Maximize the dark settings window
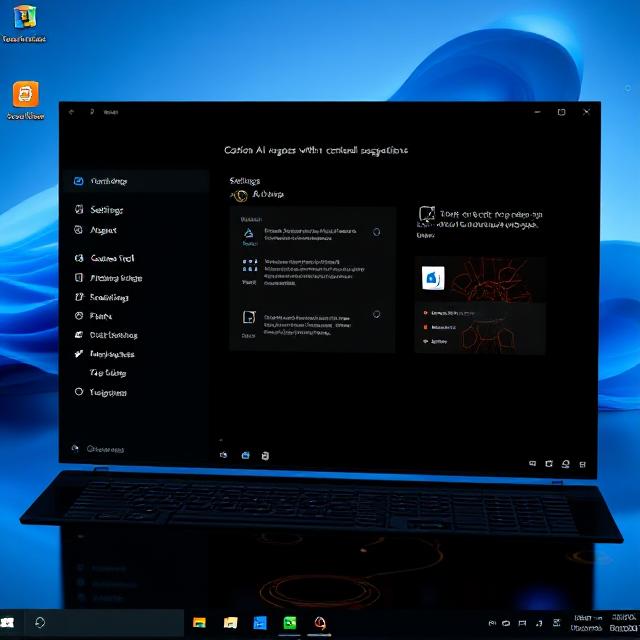 [x=562, y=112]
